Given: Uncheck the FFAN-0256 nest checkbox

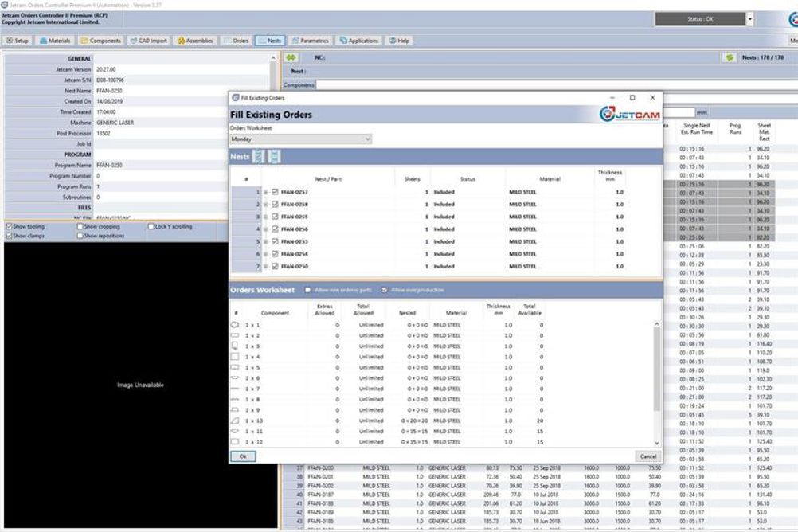Looking at the screenshot, I should pos(275,229).
